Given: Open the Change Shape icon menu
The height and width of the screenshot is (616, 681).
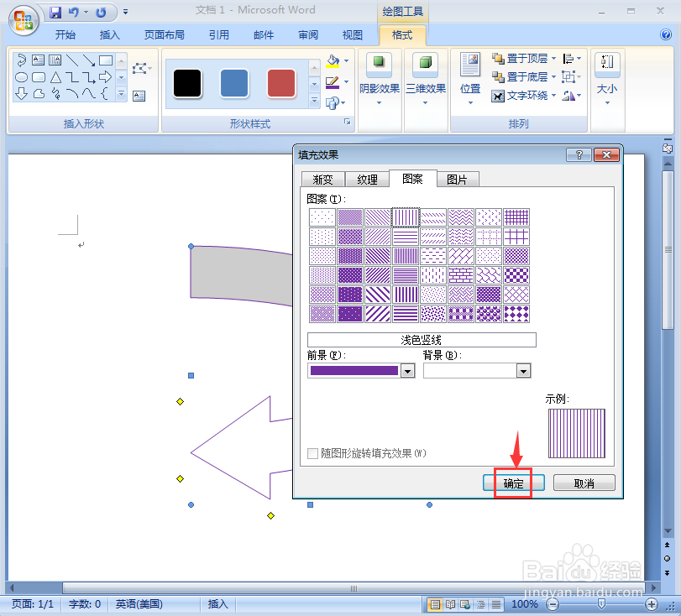Looking at the screenshot, I should coord(335,103).
